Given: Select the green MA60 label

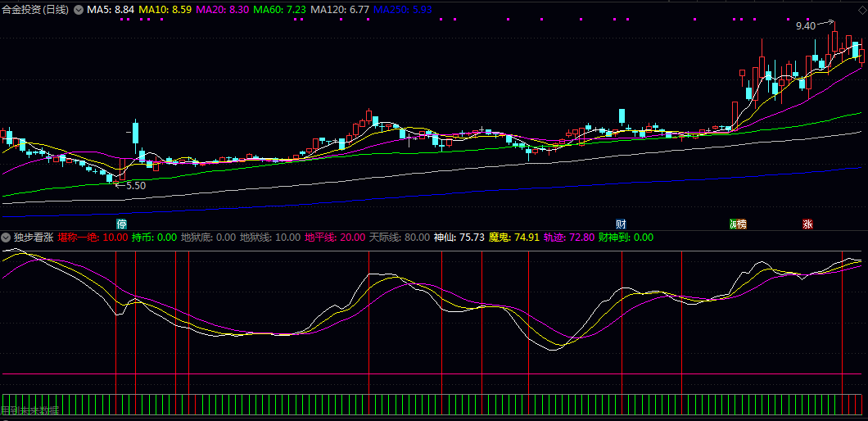Looking at the screenshot, I should click(x=279, y=10).
